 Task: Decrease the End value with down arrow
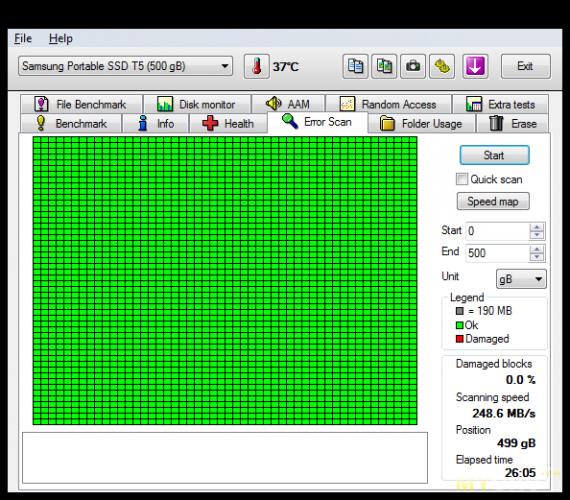coord(537,257)
